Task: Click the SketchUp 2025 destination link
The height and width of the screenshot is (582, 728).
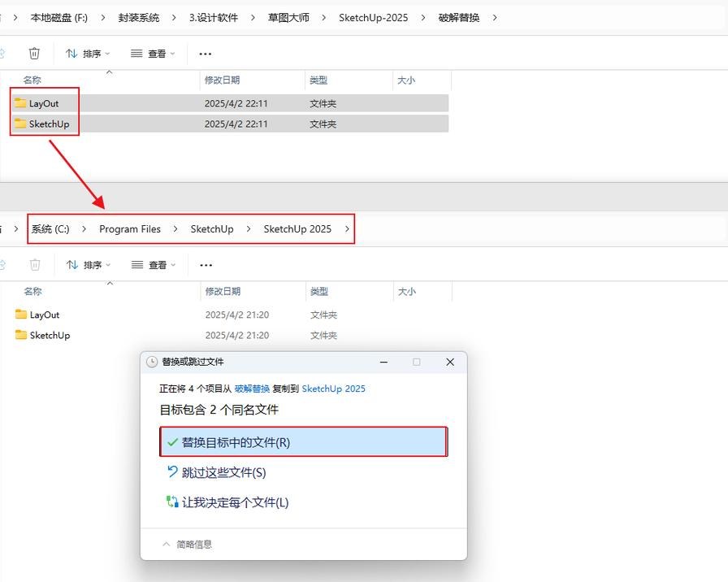Action: click(333, 389)
